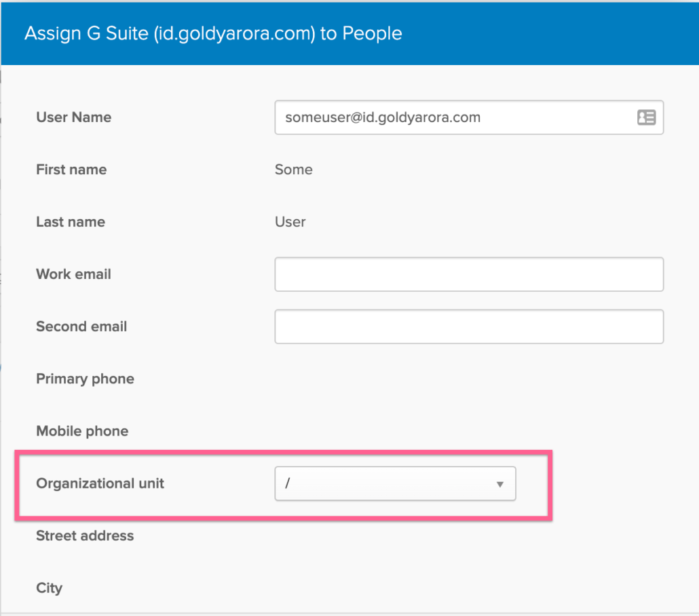Click the "Organizational unit" label

point(100,484)
